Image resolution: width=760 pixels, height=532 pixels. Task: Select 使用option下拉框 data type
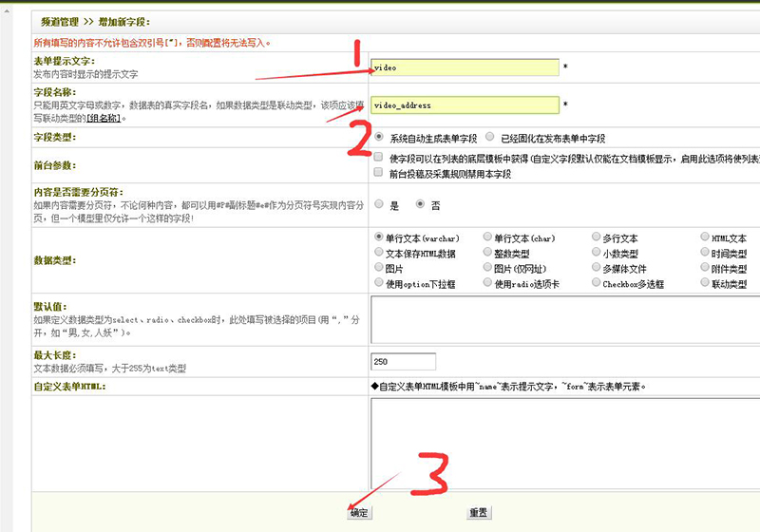pyautogui.click(x=379, y=283)
